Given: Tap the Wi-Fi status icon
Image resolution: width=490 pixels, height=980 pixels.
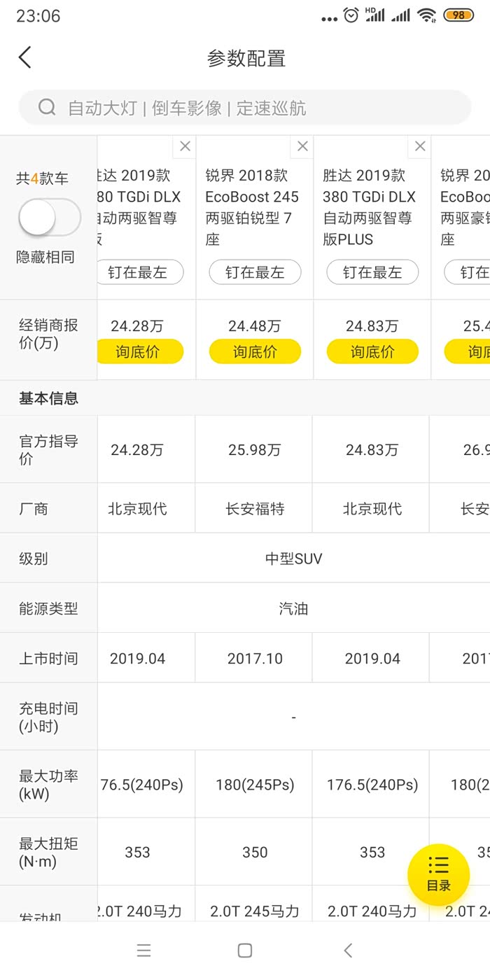Looking at the screenshot, I should tap(426, 15).
